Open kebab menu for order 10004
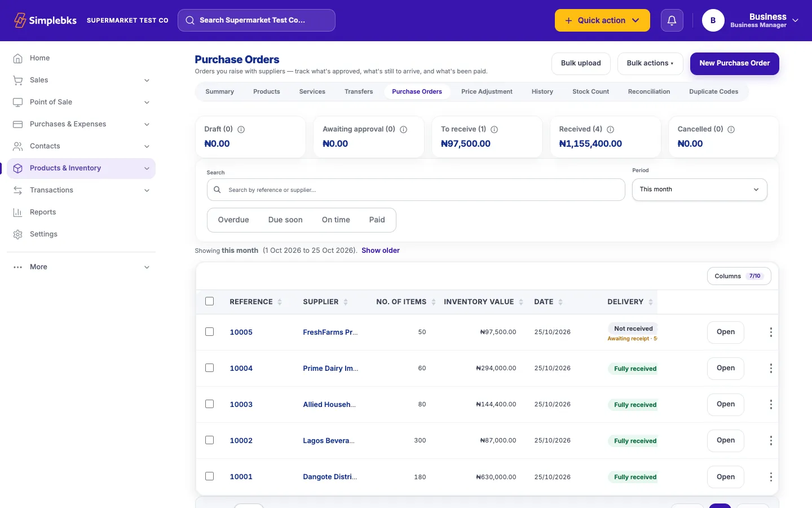This screenshot has width=812, height=508. (x=771, y=369)
